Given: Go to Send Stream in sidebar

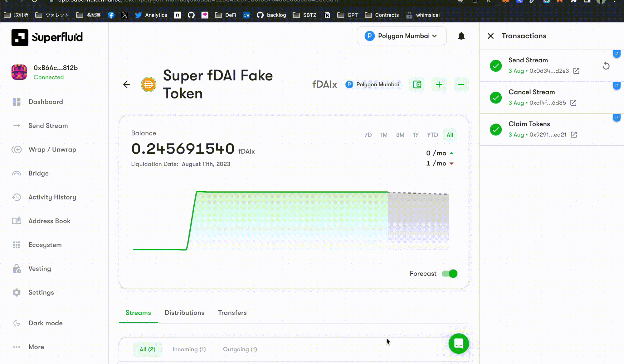Looking at the screenshot, I should tap(48, 126).
